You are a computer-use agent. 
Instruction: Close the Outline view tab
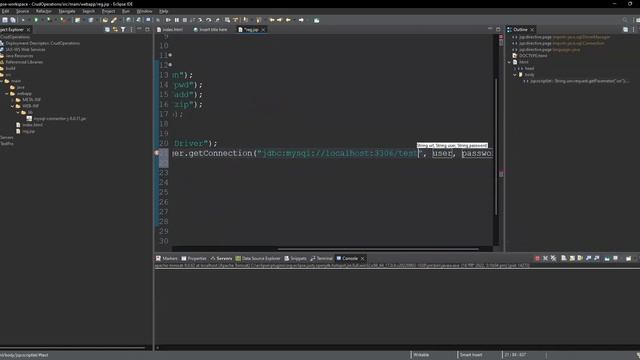point(532,30)
